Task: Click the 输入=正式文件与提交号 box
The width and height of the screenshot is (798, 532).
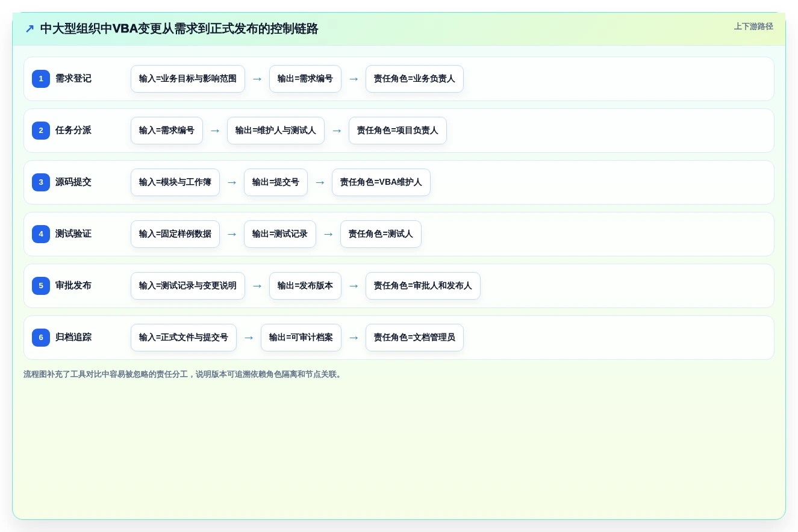Action: click(184, 338)
